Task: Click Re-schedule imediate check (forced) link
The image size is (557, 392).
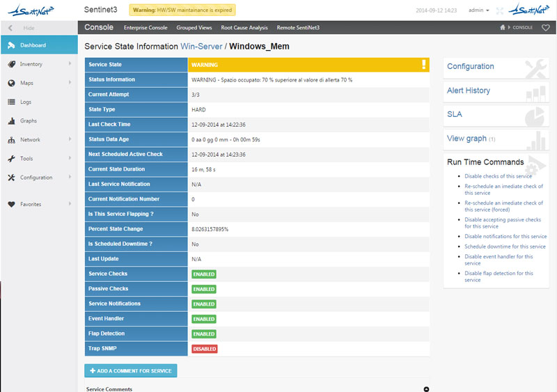Action: [x=503, y=206]
